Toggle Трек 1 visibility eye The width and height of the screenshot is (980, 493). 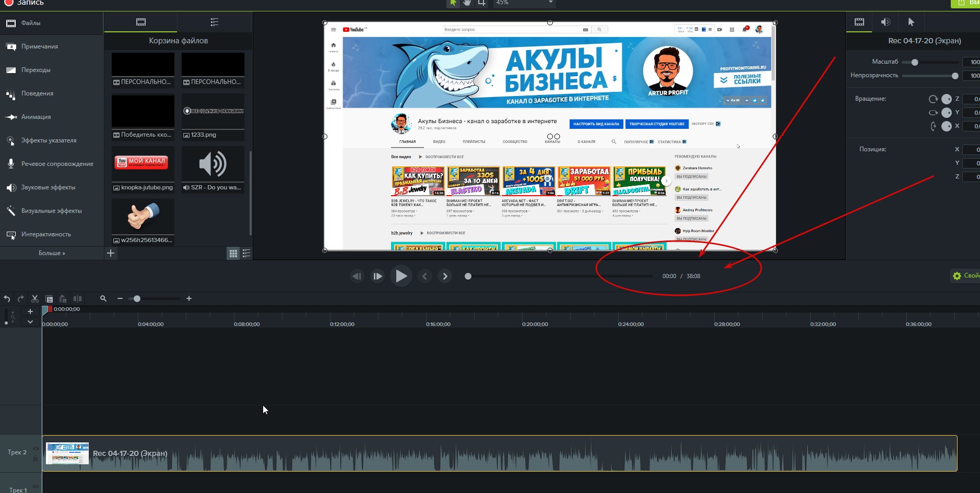[36, 487]
